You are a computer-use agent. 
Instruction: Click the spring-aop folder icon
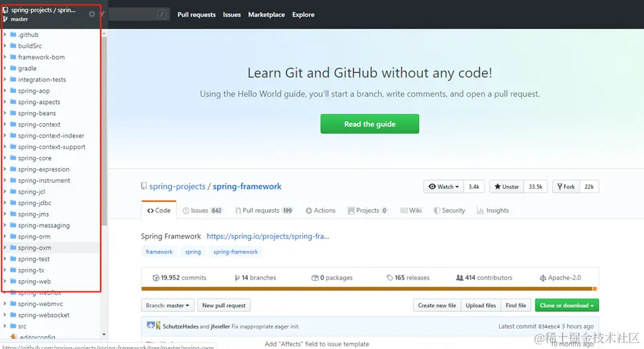coord(13,91)
